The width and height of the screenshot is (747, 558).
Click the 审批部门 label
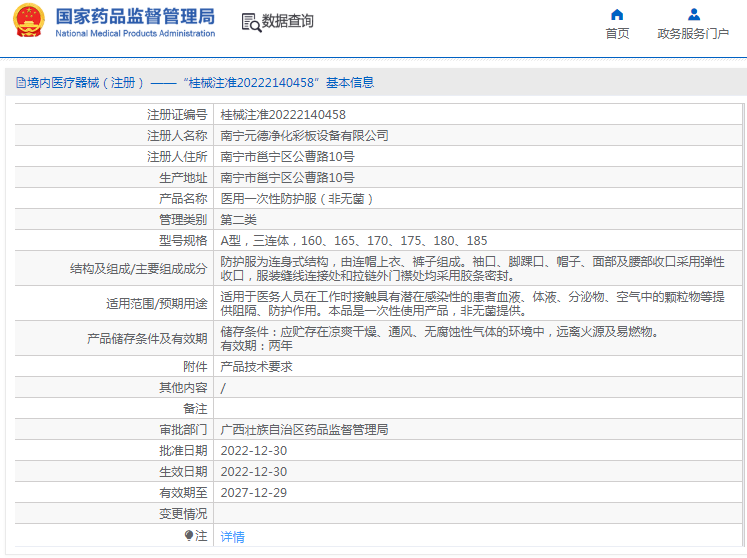point(183,430)
